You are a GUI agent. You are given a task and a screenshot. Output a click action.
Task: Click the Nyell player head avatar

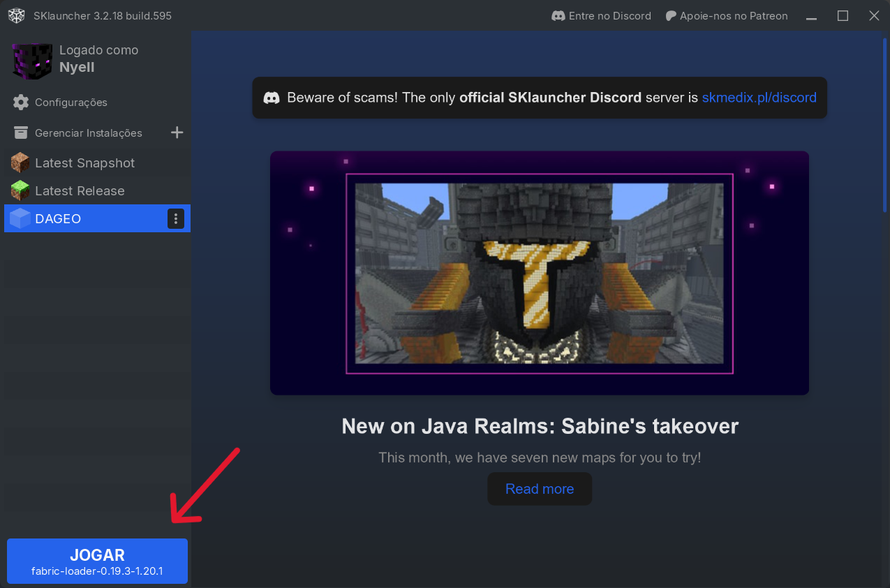tap(32, 60)
